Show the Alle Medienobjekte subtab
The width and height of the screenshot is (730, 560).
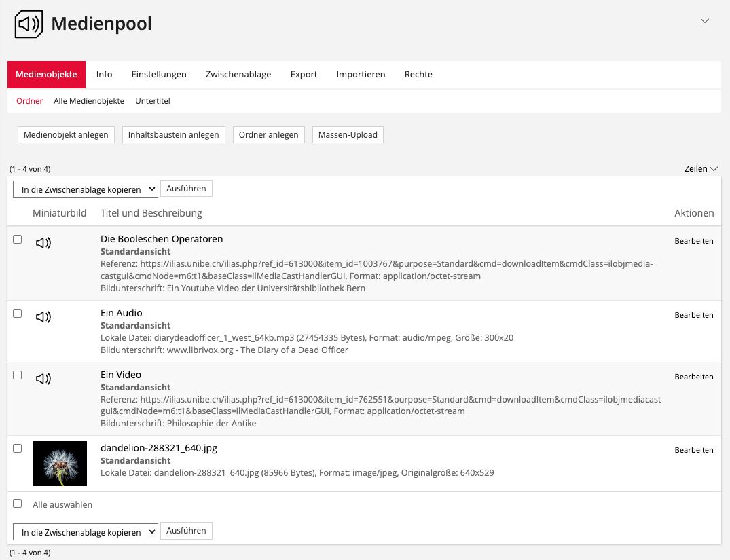pos(89,101)
